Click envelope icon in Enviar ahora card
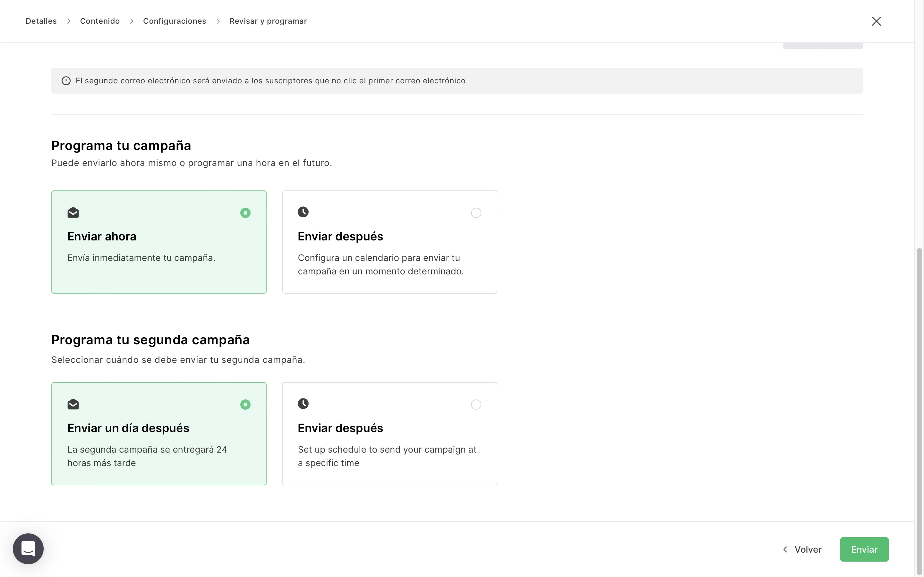 pyautogui.click(x=73, y=213)
